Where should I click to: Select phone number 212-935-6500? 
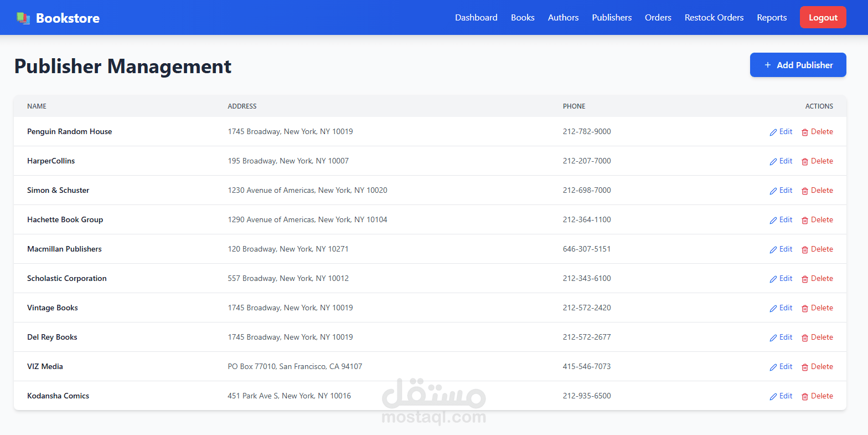pos(587,396)
